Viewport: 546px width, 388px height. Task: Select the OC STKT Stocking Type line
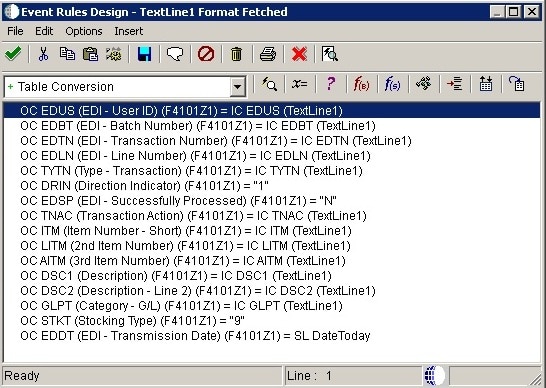click(132, 320)
